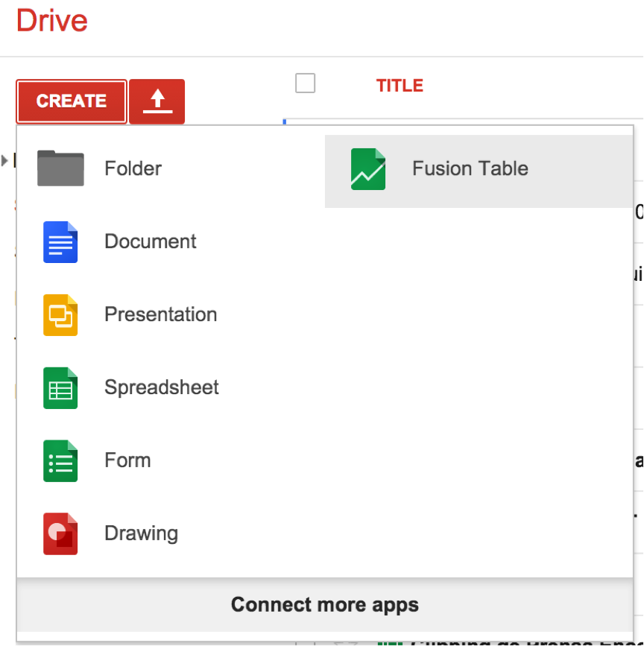Click the yellow Presentation icon
Viewport: 644px width, 646px height.
pyautogui.click(x=60, y=314)
